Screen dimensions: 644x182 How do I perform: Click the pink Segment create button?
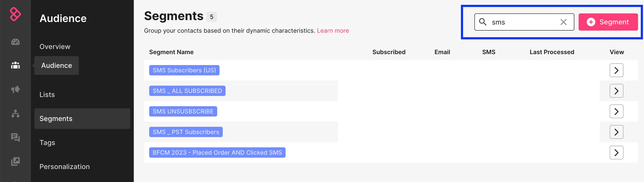coord(608,22)
